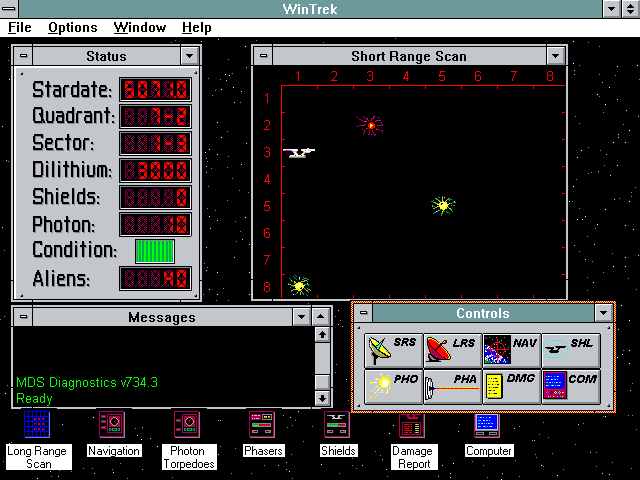Viewport: 640px width, 480px height.
Task: Click the SRS short range scan button
Action: click(393, 350)
